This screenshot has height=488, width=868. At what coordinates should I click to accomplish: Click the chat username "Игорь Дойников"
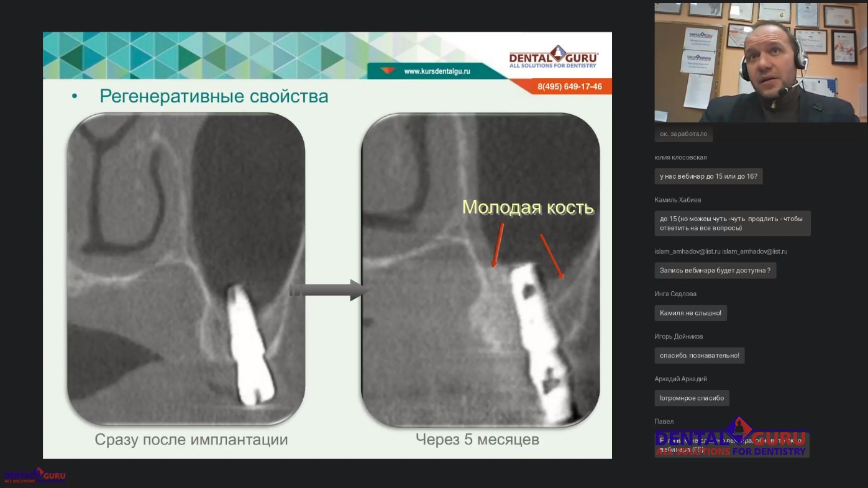pyautogui.click(x=678, y=337)
